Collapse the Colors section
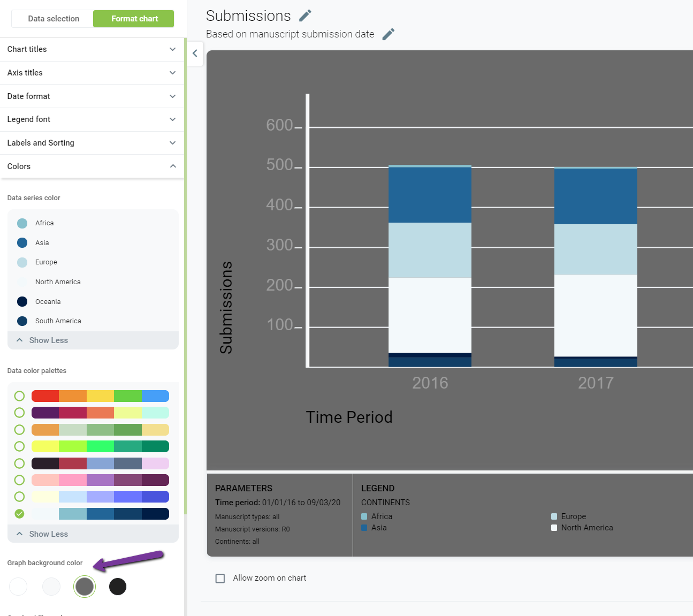The width and height of the screenshot is (693, 616). pos(92,166)
